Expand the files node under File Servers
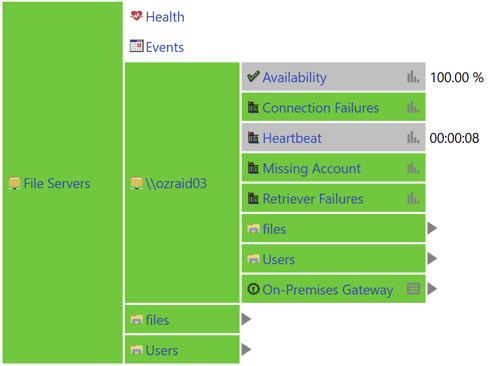The width and height of the screenshot is (500, 366). coord(246,319)
